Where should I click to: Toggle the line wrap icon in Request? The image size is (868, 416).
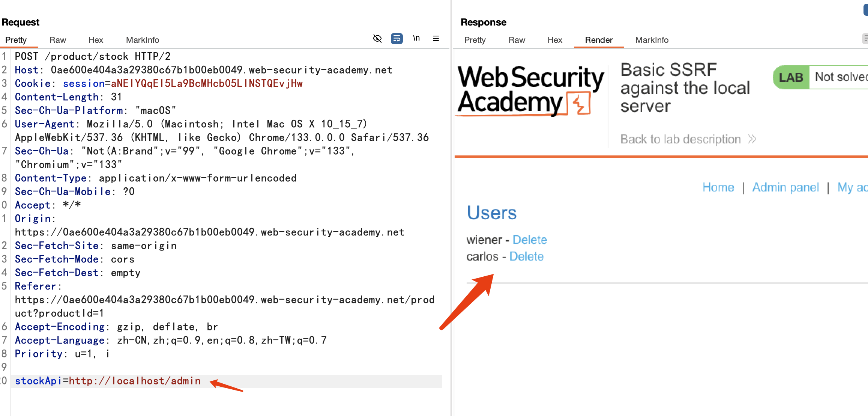point(396,39)
